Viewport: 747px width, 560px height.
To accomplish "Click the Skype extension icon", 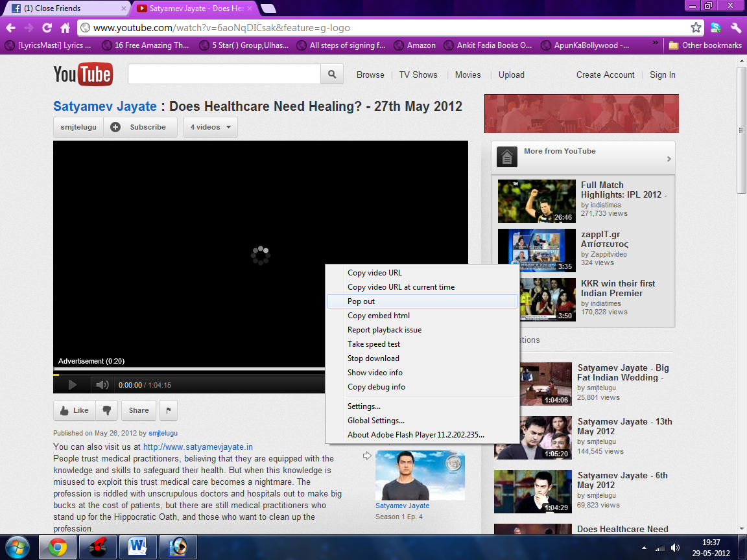I will coord(716,28).
